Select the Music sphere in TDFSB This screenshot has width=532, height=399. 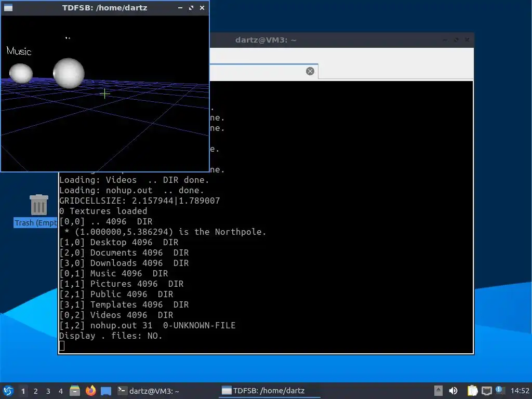coord(21,73)
